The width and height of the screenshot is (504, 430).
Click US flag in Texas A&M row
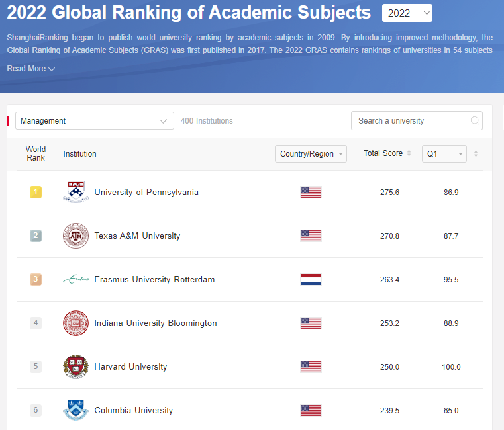(x=311, y=236)
